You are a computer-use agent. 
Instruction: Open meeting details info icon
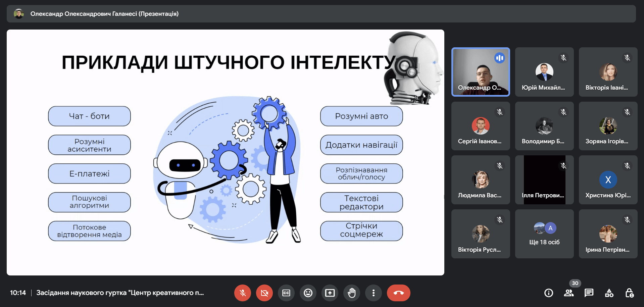[549, 293]
